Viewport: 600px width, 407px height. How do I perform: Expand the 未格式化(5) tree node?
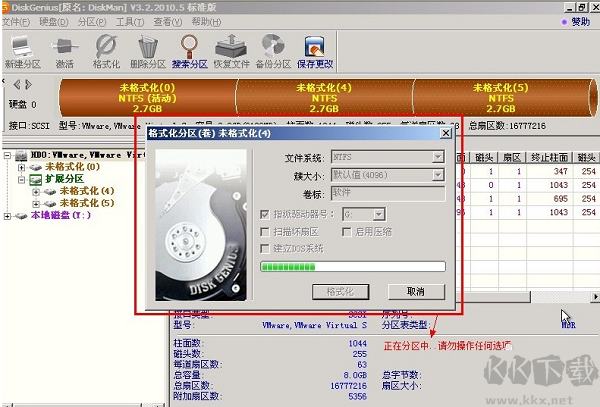point(36,204)
